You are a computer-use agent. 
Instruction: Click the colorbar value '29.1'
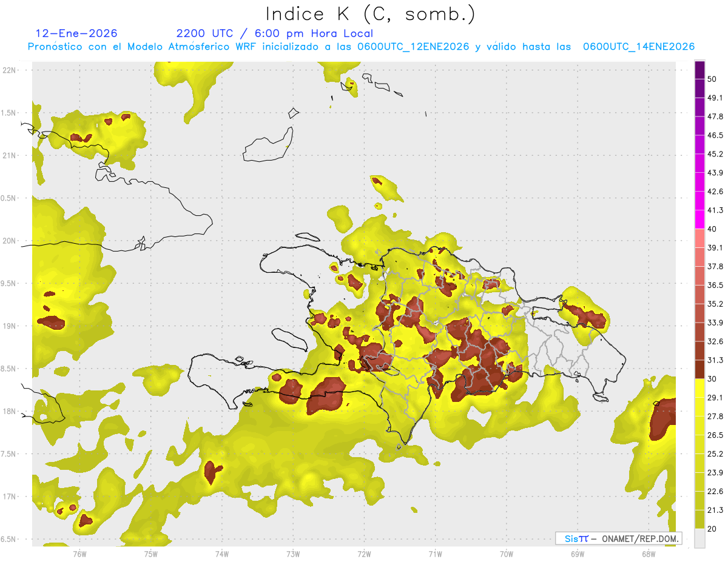[x=715, y=398]
